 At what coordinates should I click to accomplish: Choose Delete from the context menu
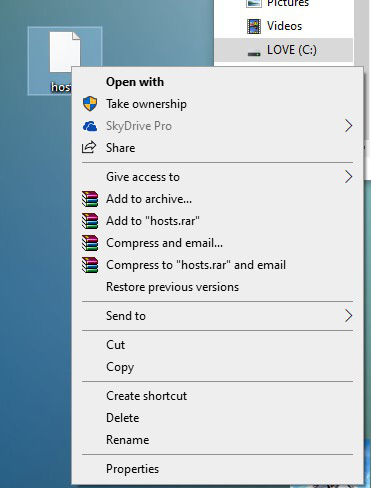pos(217,418)
